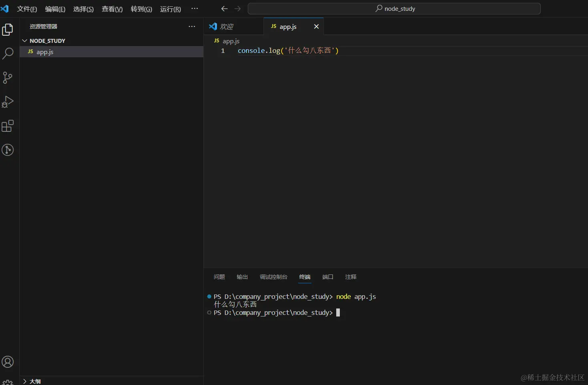Open the Source Control view icon
Screen dimensions: 588x385
(x=8, y=78)
